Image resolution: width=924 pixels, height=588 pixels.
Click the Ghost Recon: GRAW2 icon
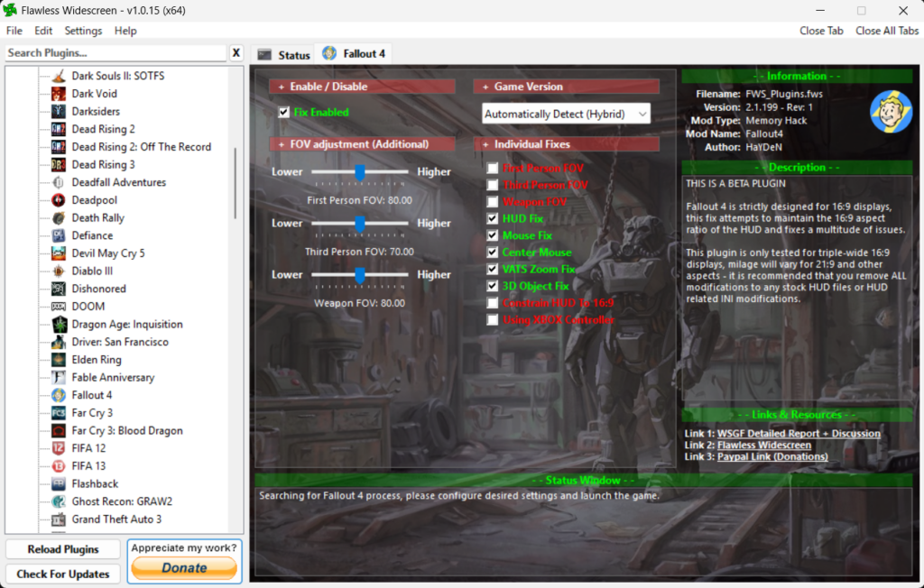click(x=59, y=501)
